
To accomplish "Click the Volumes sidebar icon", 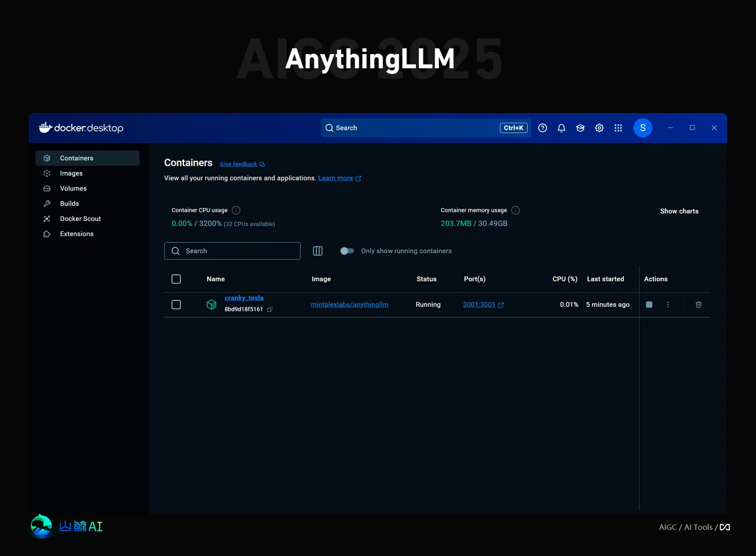I will [47, 188].
